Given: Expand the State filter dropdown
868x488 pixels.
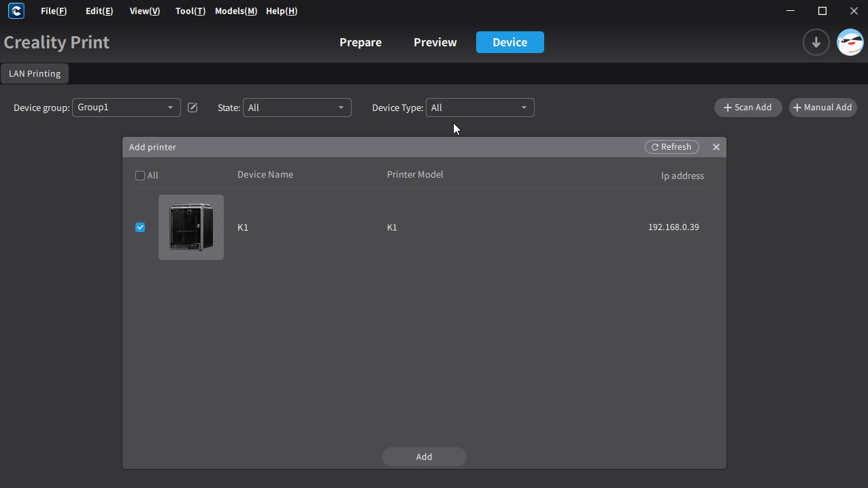Looking at the screenshot, I should coord(297,108).
